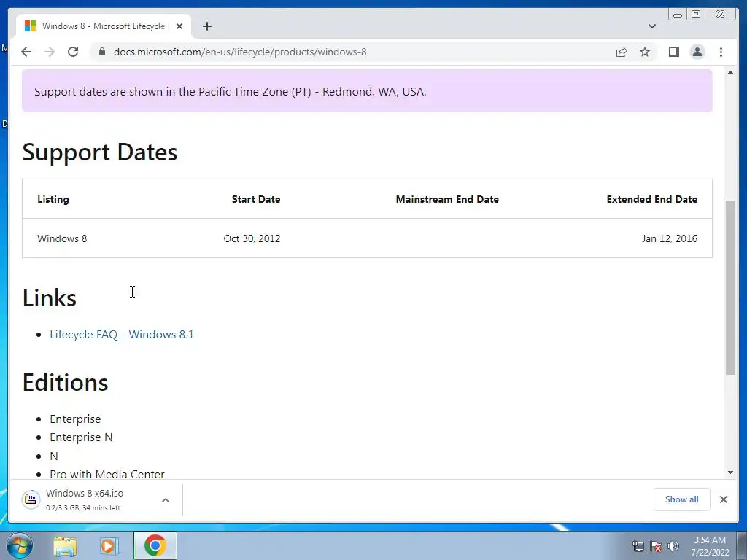Open the Chrome side panel

coord(673,52)
